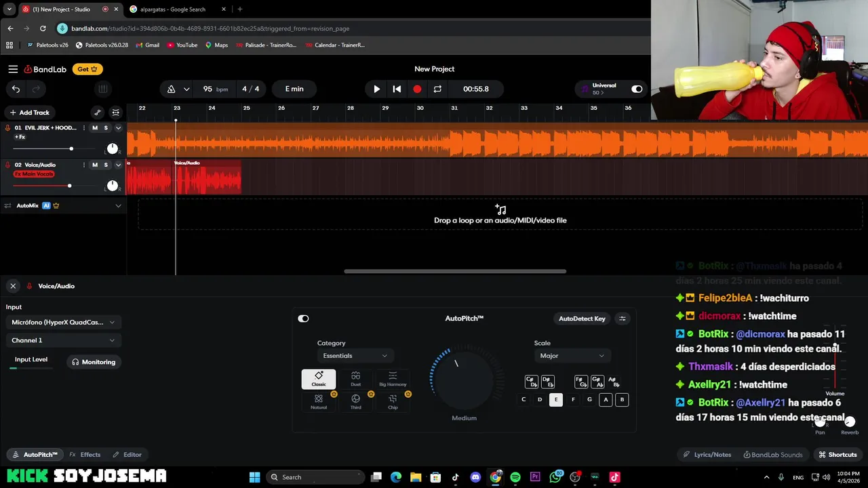This screenshot has height=488, width=868.
Task: Return to beginning with skip-back button
Action: [397, 89]
